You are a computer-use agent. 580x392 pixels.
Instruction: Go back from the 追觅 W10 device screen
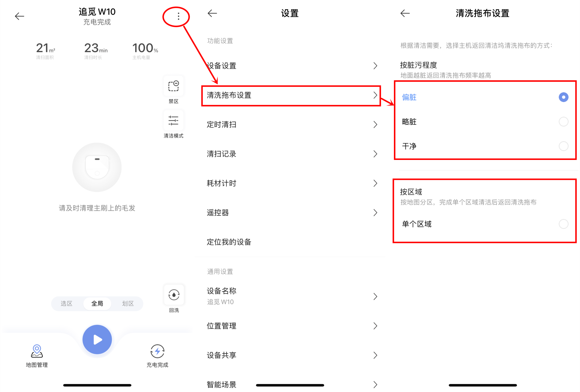[x=20, y=16]
